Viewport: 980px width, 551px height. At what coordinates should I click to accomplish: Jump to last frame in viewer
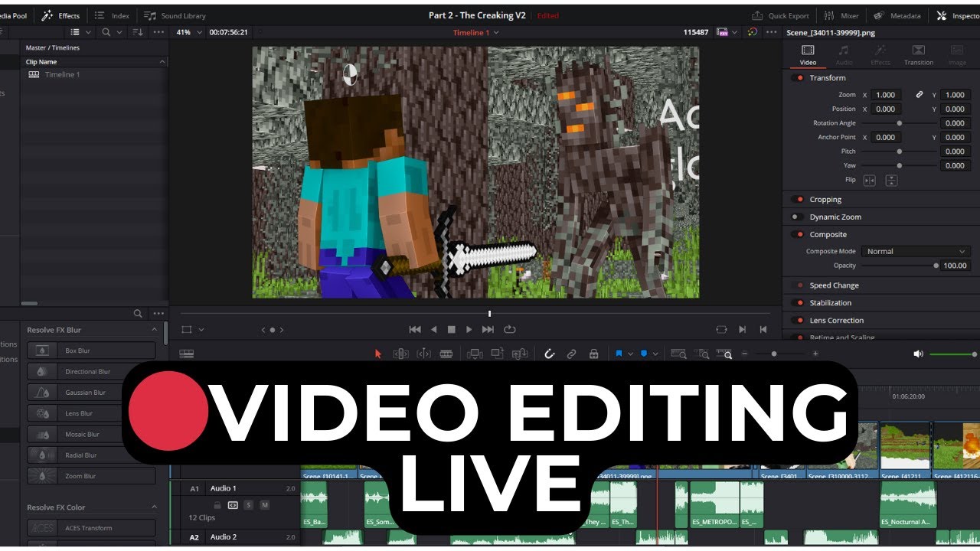pyautogui.click(x=488, y=330)
